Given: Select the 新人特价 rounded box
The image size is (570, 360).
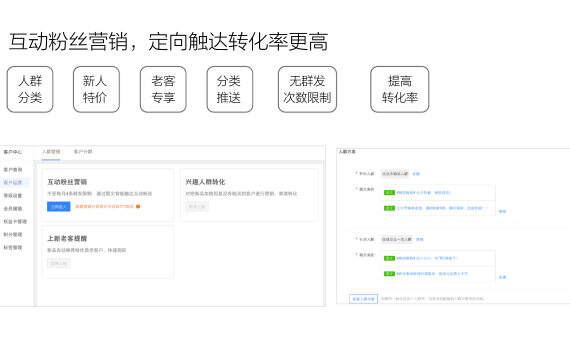Looking at the screenshot, I should (x=96, y=89).
